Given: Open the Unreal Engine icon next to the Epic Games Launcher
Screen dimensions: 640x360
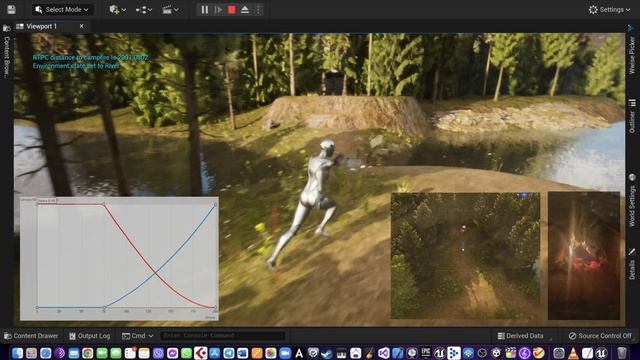Looking at the screenshot, I should pyautogui.click(x=440, y=353).
